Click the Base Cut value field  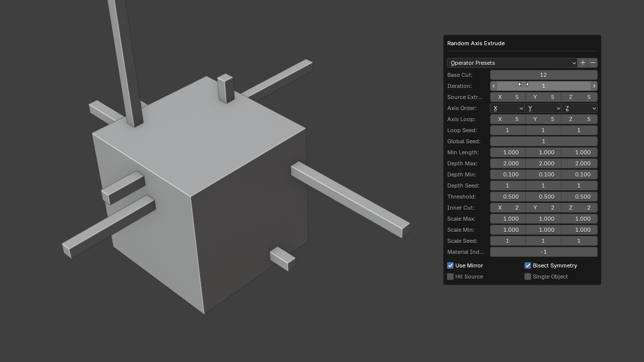pyautogui.click(x=543, y=75)
